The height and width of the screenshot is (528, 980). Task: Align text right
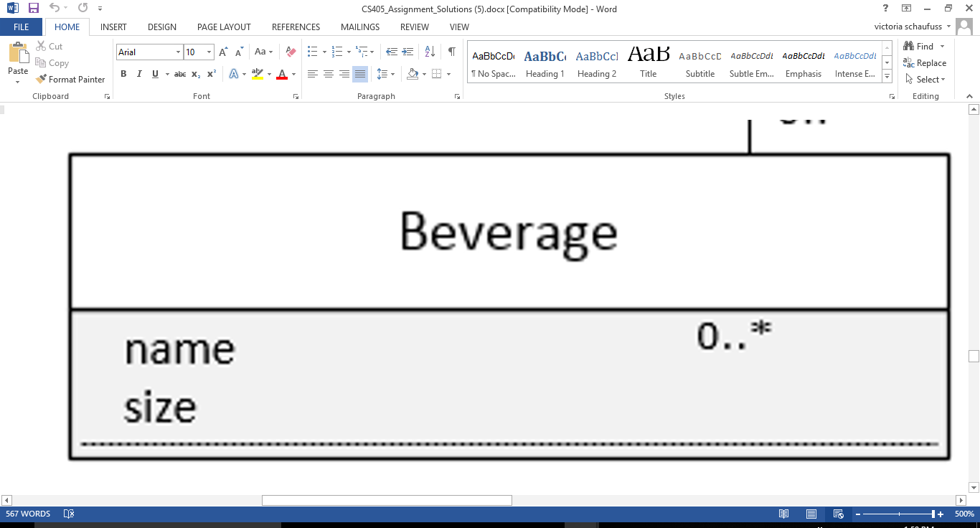click(344, 74)
